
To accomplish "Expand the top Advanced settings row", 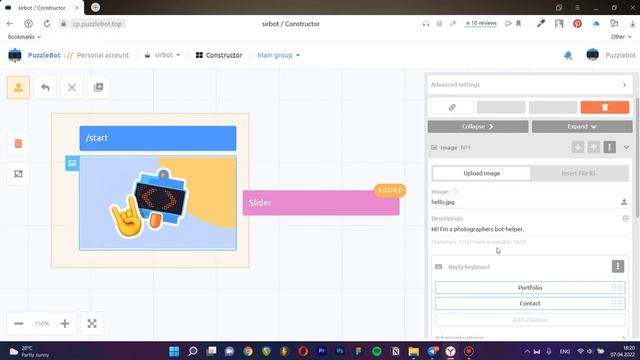I will pyautogui.click(x=529, y=84).
